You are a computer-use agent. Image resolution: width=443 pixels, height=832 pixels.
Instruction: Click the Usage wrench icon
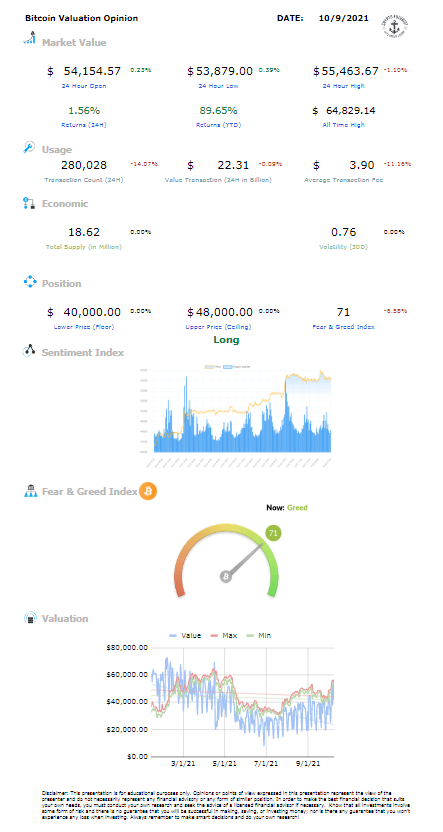tap(30, 148)
